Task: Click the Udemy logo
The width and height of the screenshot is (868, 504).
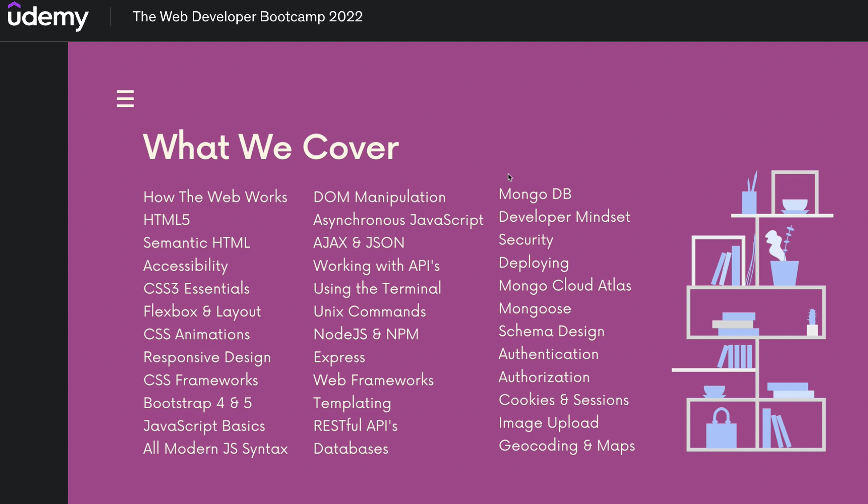Action: pos(48,17)
